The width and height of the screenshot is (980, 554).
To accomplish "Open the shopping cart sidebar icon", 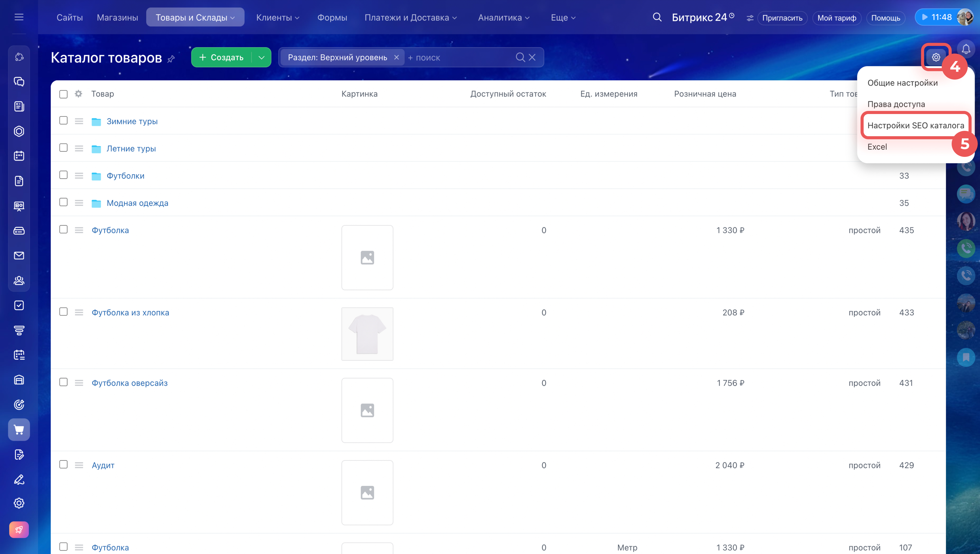I will coord(19,430).
